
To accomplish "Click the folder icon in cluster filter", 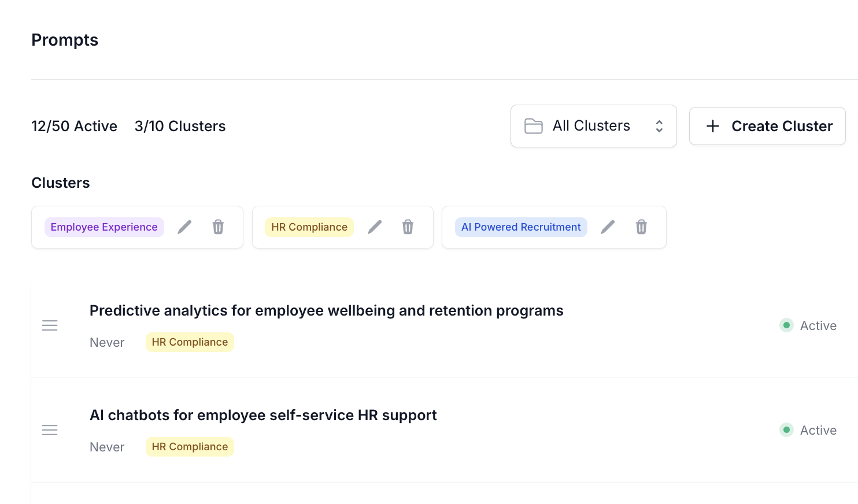I will [533, 126].
